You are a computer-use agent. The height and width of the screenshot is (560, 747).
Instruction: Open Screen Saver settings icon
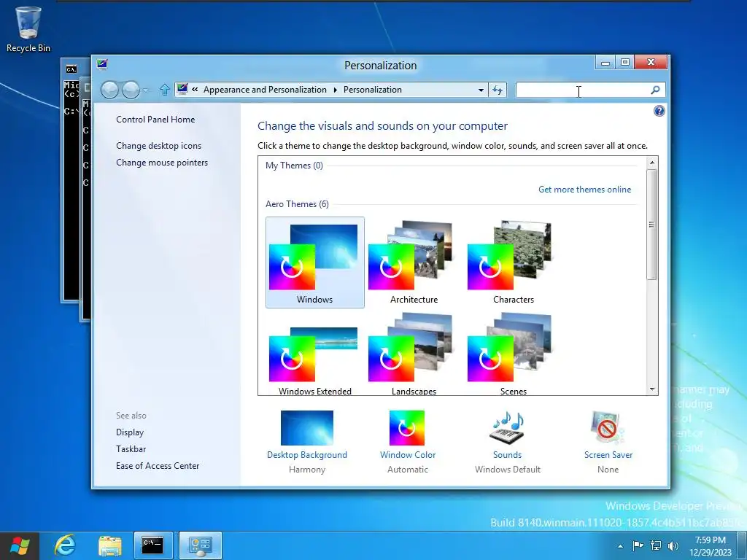click(x=608, y=427)
